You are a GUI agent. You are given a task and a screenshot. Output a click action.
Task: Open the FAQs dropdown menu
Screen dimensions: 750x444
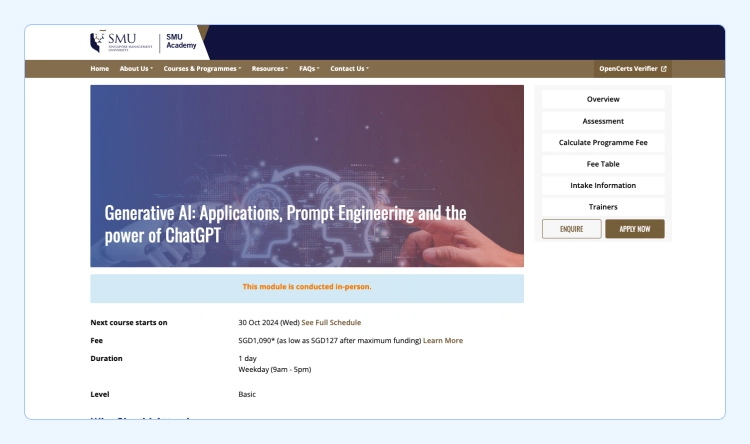point(309,69)
